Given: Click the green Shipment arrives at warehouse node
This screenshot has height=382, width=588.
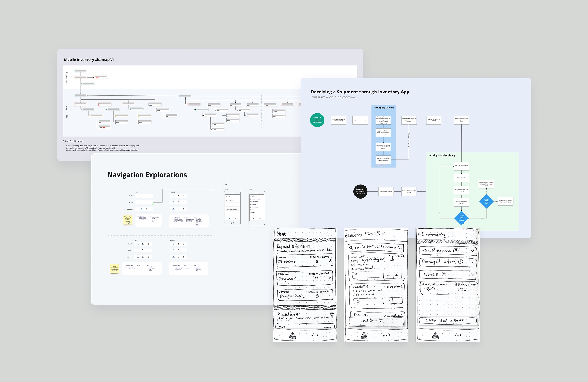Looking at the screenshot, I should pos(317,120).
